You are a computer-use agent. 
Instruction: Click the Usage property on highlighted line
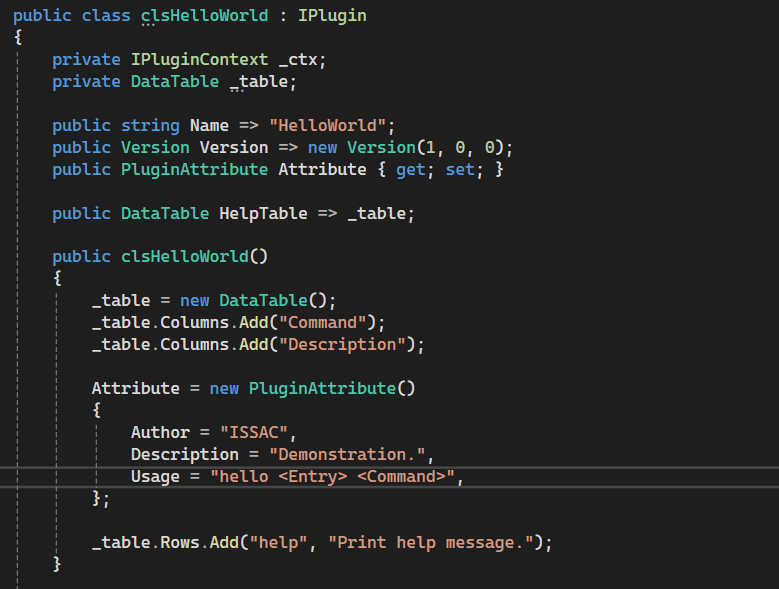click(x=155, y=476)
